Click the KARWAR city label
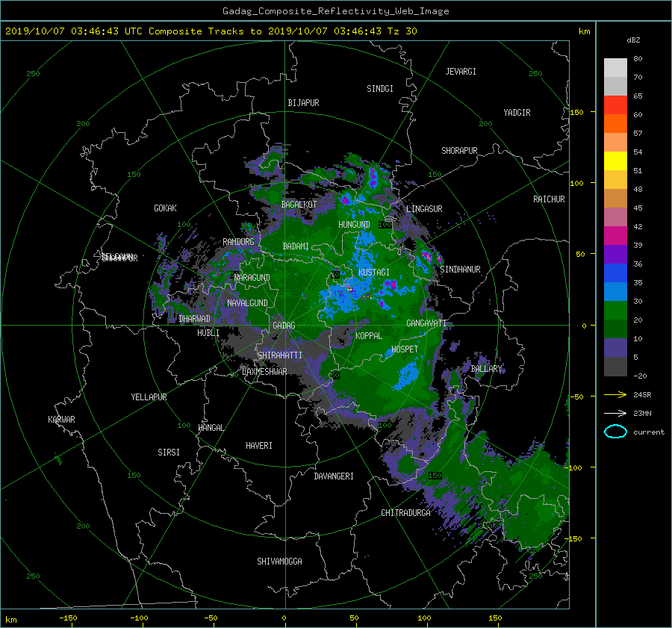Viewport: 672px width, 628px height. [61, 420]
